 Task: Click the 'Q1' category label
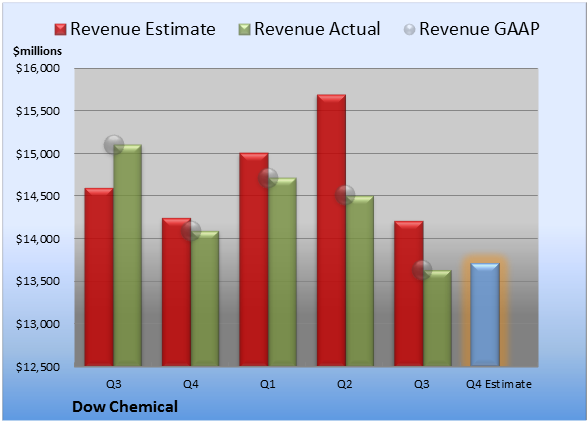268,384
